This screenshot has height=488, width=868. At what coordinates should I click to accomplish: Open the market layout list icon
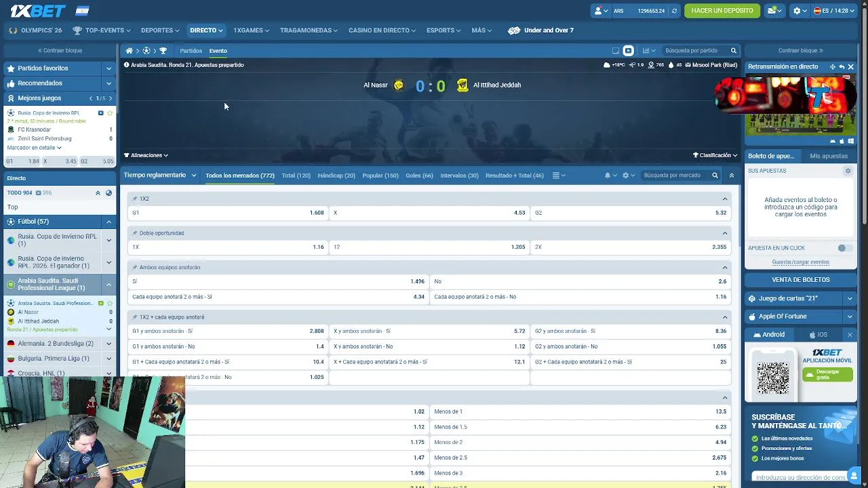558,176
